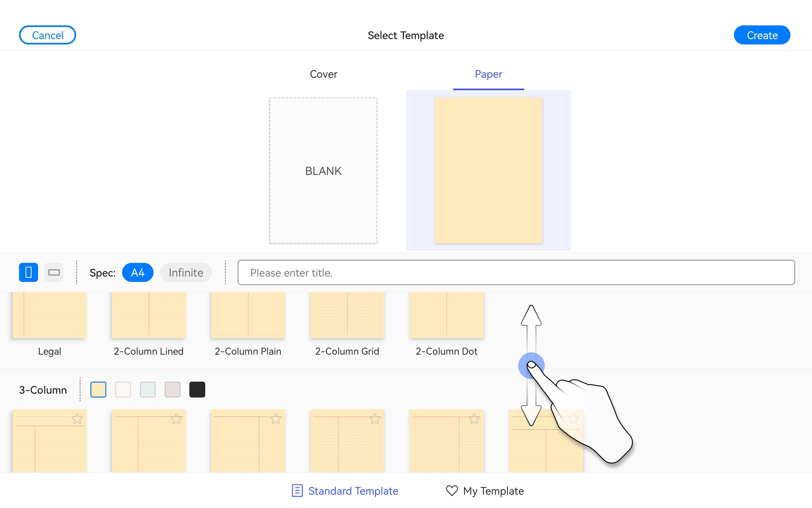Favorite the second 3-Column template star

(176, 419)
